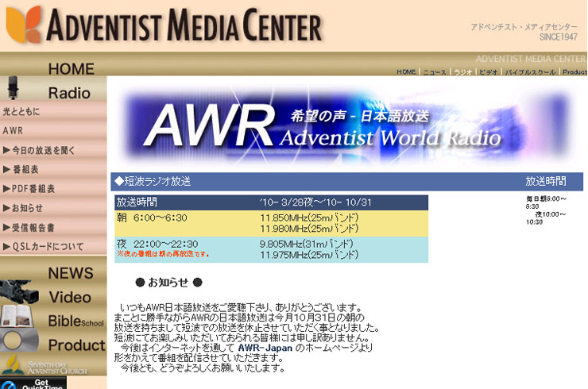Open 番組表 in the sidebar
The height and width of the screenshot is (389, 588).
coord(21,169)
